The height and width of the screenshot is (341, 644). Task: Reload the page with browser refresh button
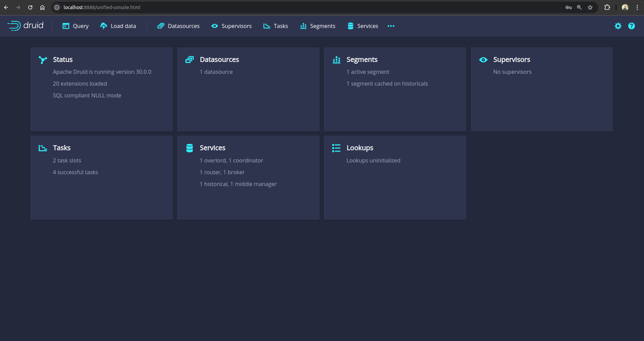(30, 7)
